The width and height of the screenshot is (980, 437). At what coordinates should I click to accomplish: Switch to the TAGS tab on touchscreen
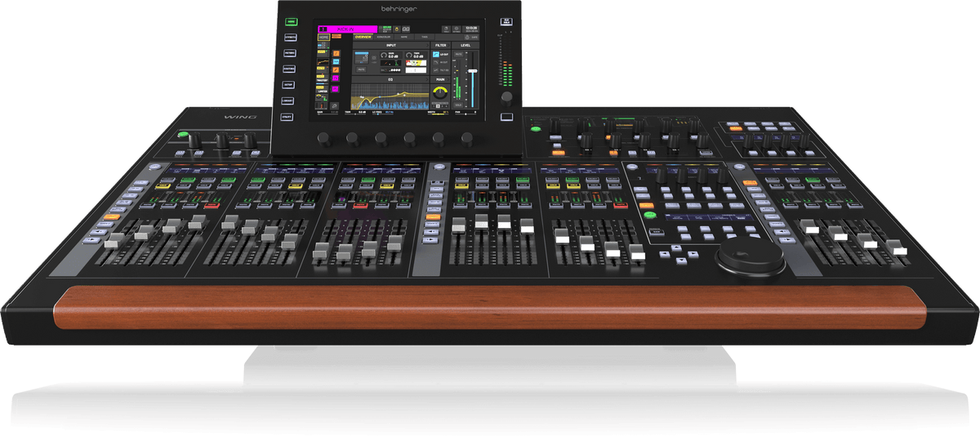[x=425, y=38]
